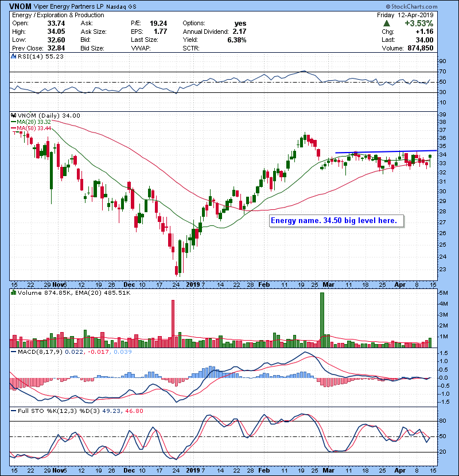Click the volume bars icon beside Volume label
The width and height of the screenshot is (459, 476).
pos(14,292)
